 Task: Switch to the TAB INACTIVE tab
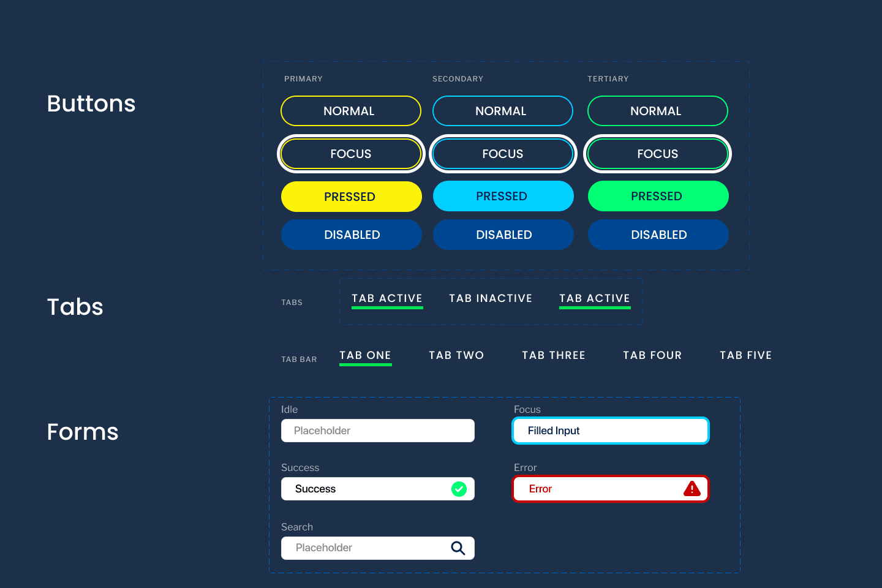pos(490,298)
